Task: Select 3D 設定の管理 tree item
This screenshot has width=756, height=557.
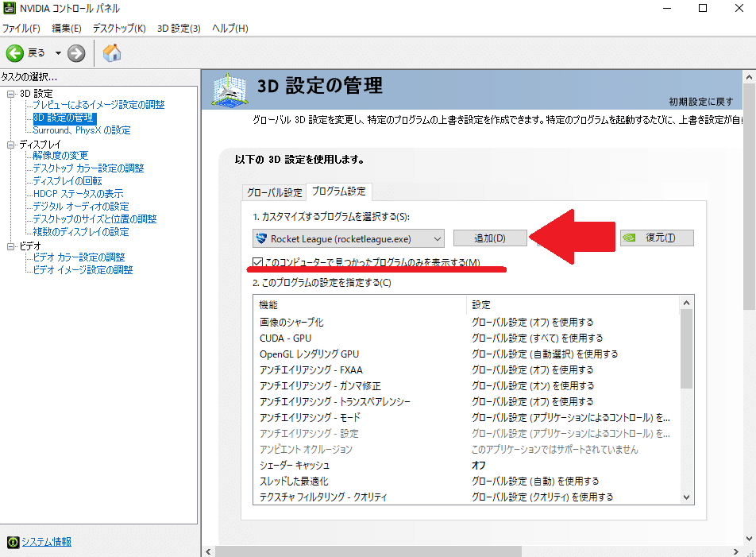Action: pyautogui.click(x=64, y=118)
